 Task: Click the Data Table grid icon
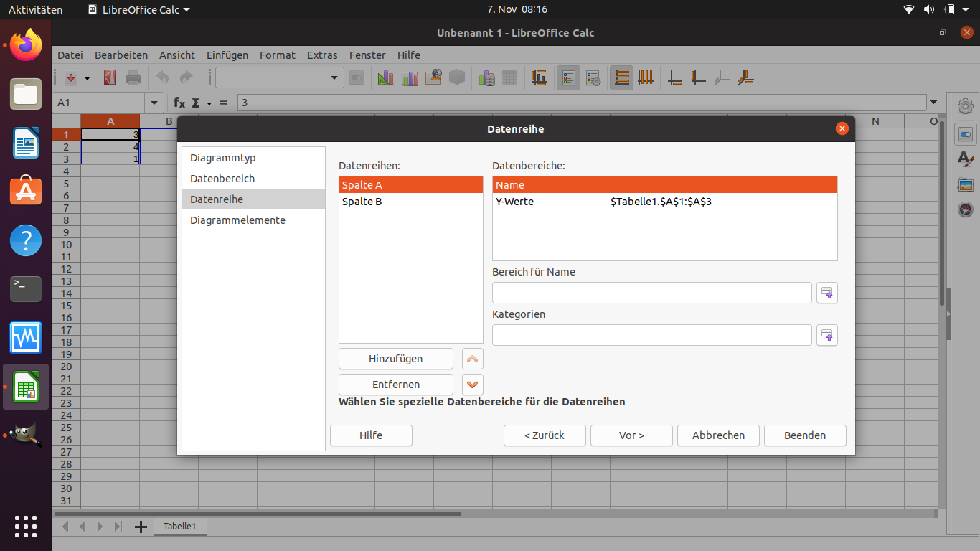click(510, 77)
